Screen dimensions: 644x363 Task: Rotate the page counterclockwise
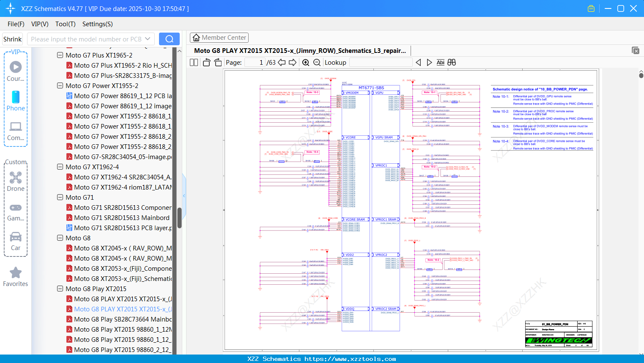(x=206, y=63)
